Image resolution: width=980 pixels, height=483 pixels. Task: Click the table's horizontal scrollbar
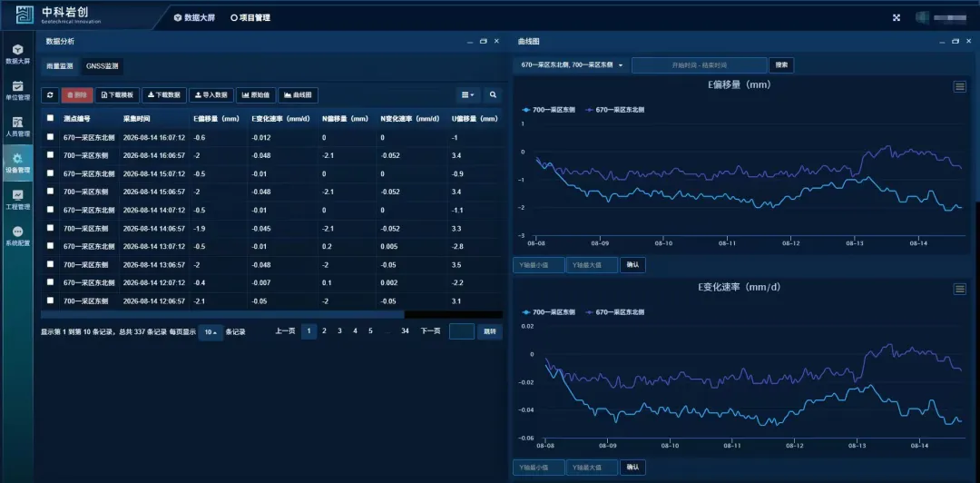coord(222,315)
